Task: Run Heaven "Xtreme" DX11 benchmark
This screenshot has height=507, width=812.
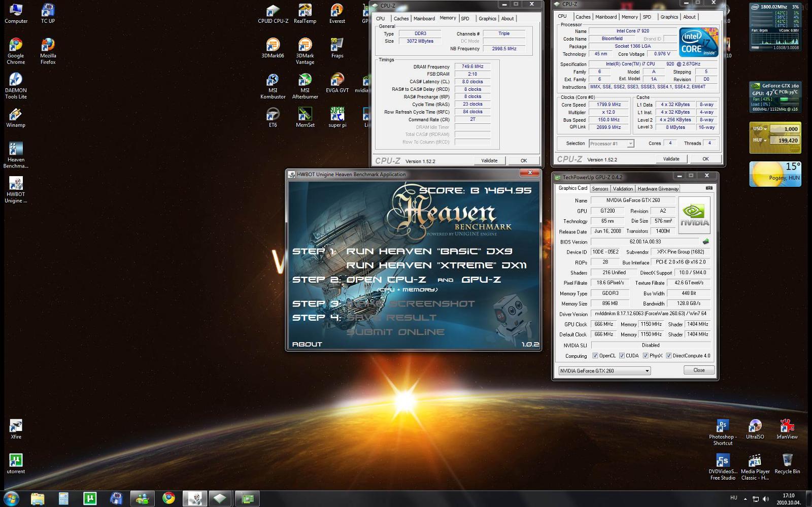Action: [436, 265]
